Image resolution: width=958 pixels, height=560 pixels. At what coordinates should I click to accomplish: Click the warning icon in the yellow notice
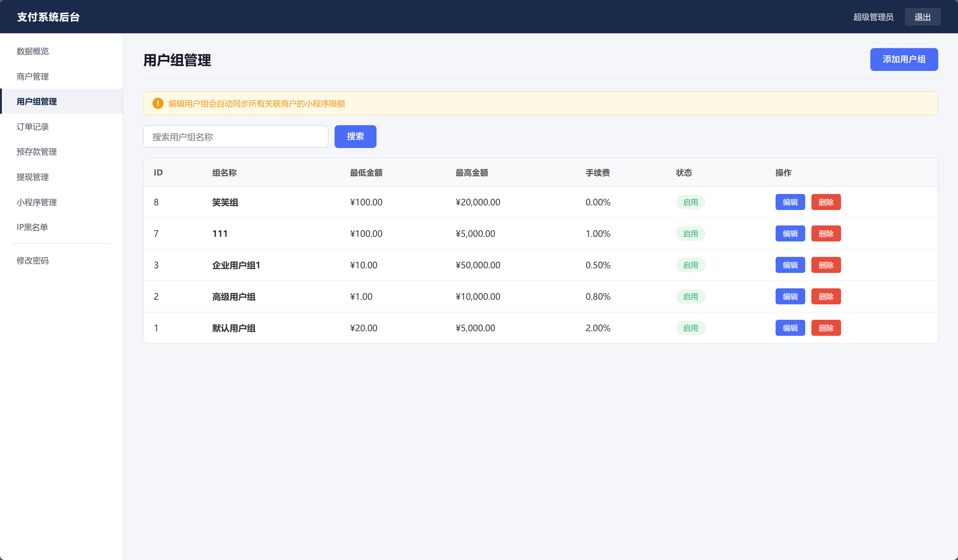[x=158, y=103]
